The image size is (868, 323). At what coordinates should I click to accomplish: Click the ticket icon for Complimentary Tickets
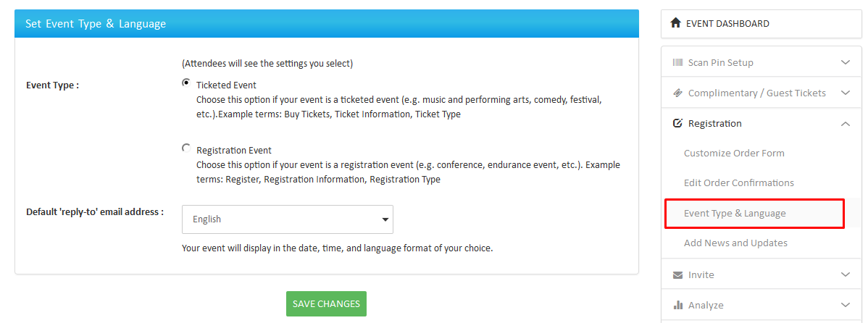point(677,93)
